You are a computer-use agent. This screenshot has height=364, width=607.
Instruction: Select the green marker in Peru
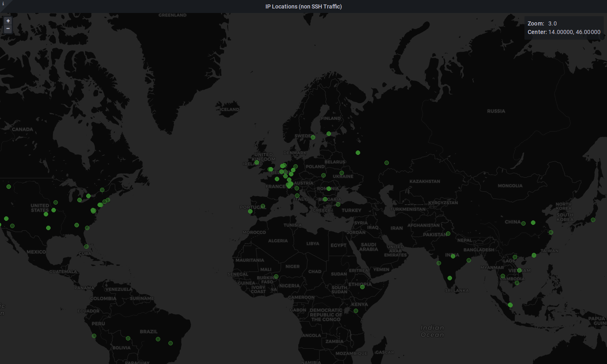click(x=94, y=336)
